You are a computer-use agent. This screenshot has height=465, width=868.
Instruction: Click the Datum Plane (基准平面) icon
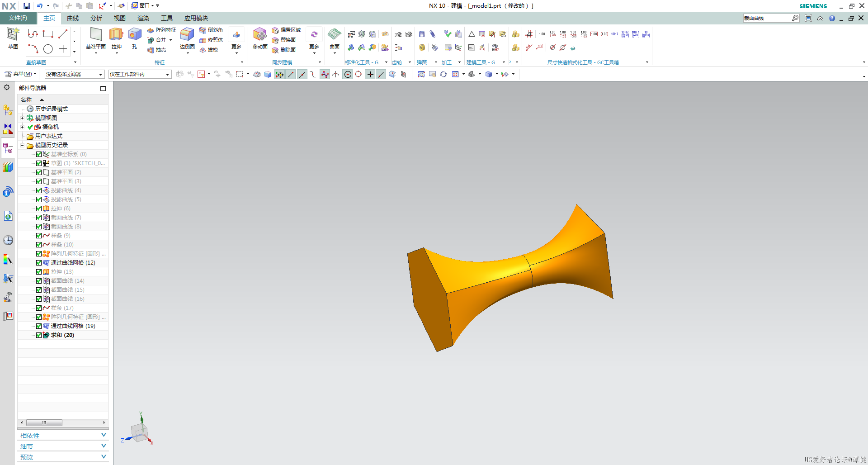click(96, 34)
